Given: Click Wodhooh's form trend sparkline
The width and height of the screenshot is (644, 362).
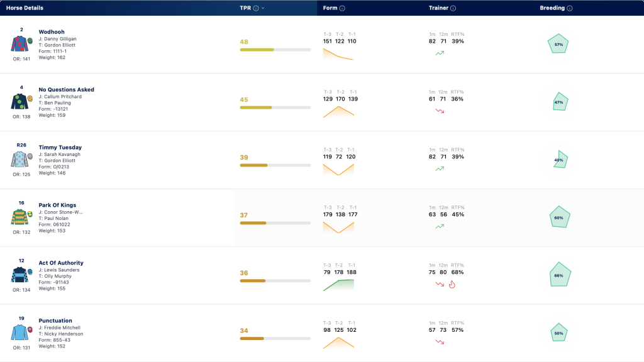Looking at the screenshot, I should 338,54.
